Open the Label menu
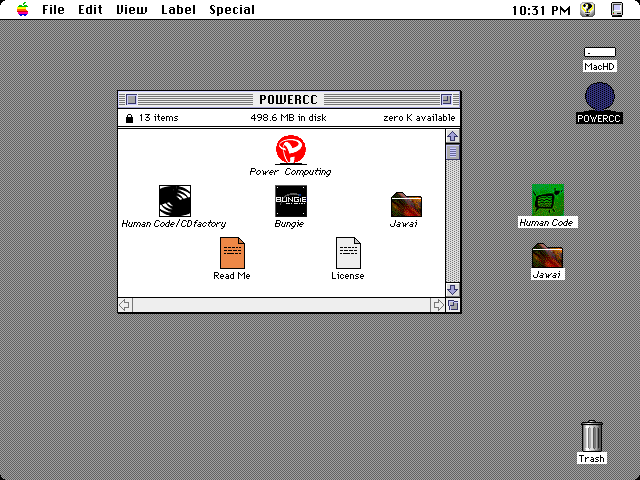 (178, 9)
